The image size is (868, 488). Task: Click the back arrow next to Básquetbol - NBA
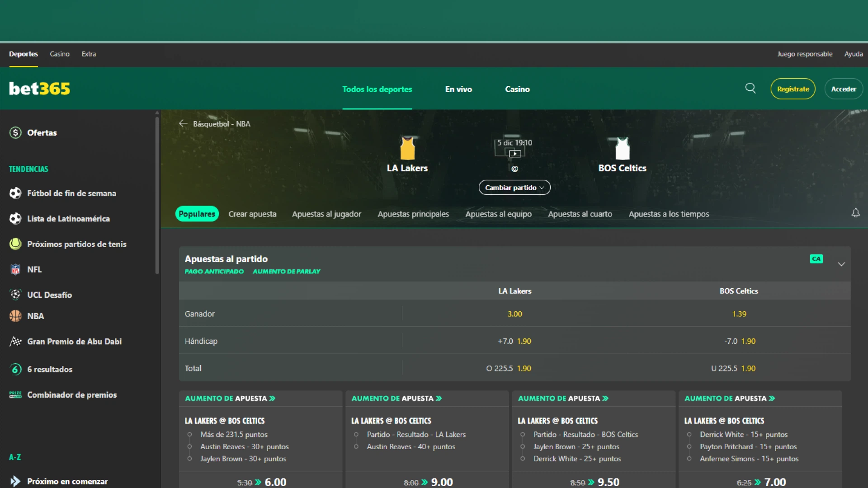coord(183,123)
